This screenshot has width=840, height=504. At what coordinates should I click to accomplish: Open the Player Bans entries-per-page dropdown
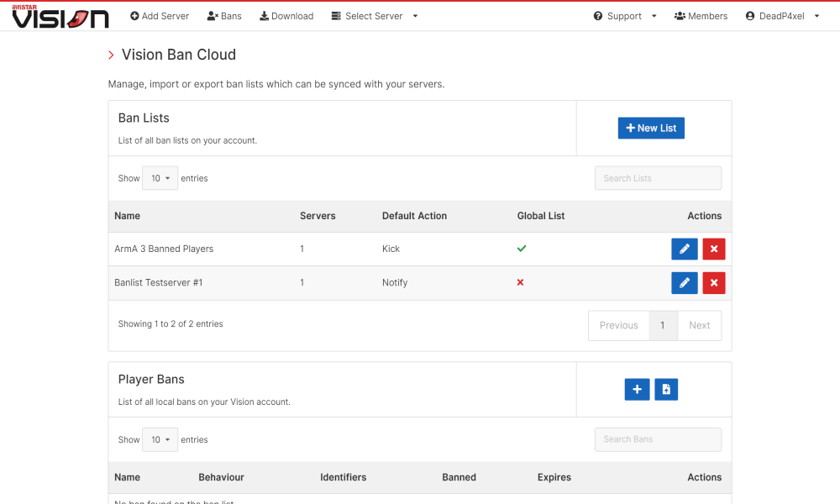coord(160,439)
